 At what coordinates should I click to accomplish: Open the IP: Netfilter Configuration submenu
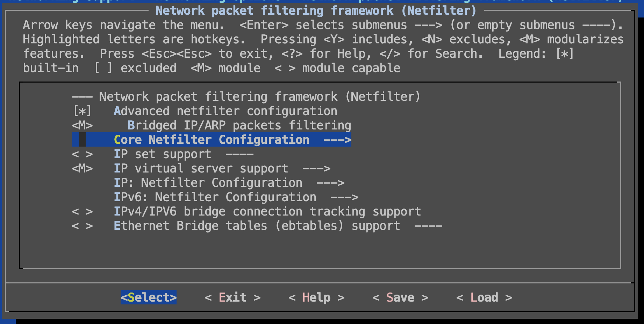208,183
